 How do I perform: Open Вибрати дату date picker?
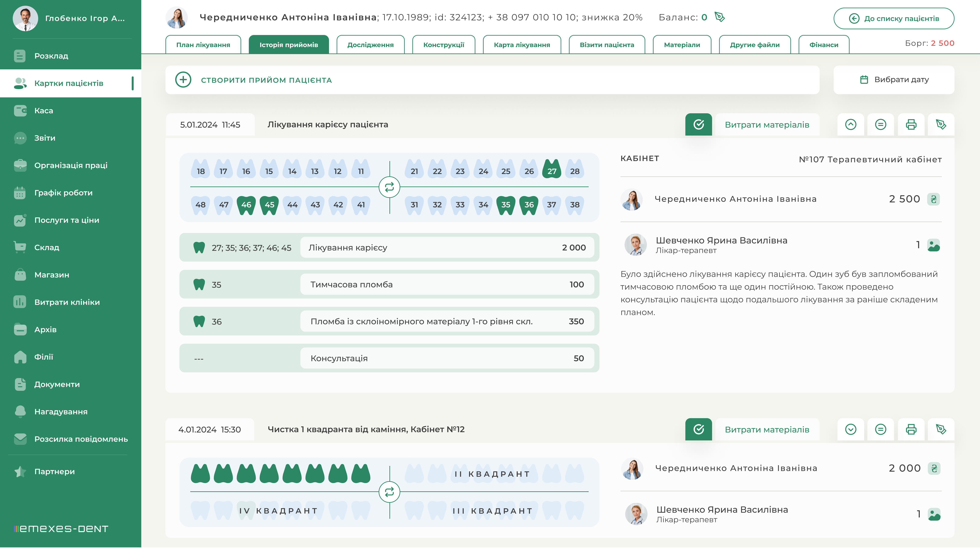point(894,80)
